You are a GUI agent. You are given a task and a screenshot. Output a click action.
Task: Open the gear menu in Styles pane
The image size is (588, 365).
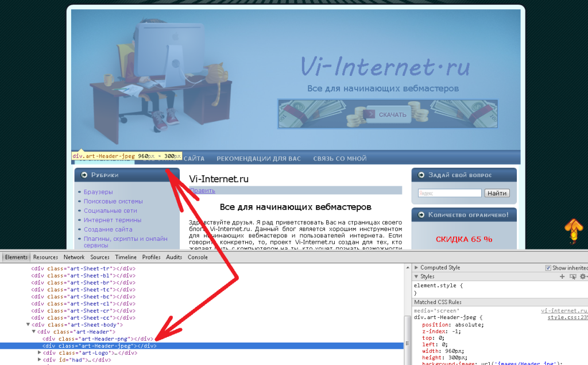point(583,276)
